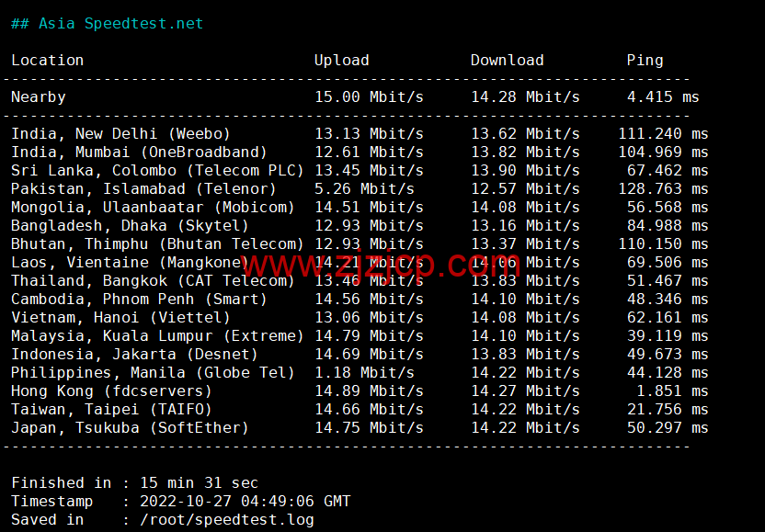The height and width of the screenshot is (532, 765).
Task: Click the India, New Delhi (Weebo) entry
Action: pos(120,134)
